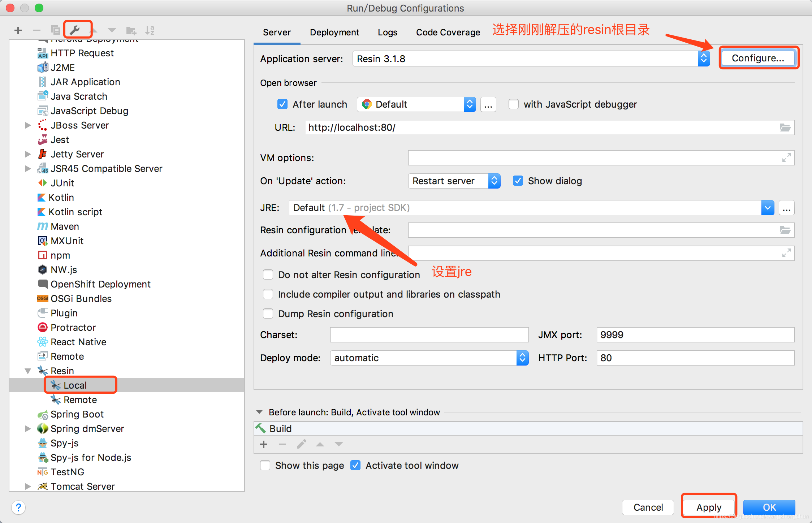Open the Code Coverage tab
812x523 pixels.
pos(448,33)
